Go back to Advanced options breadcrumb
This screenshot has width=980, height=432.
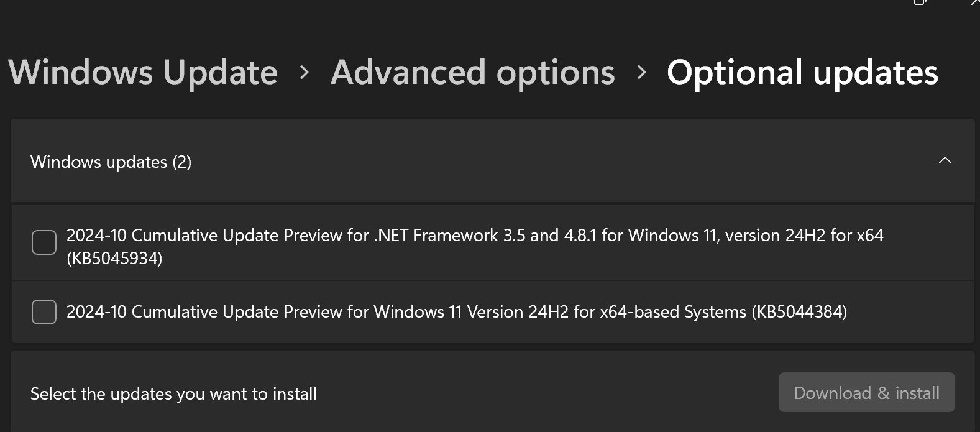[472, 73]
